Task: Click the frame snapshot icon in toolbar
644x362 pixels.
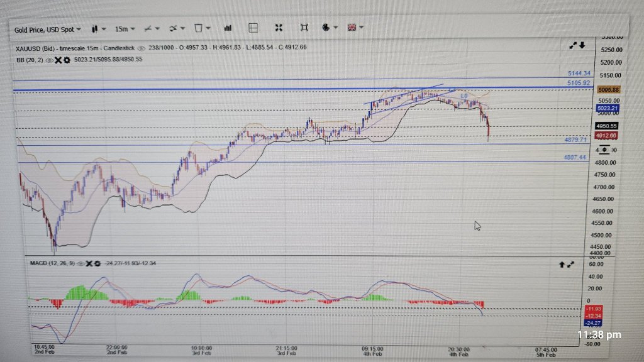Action: pos(304,28)
